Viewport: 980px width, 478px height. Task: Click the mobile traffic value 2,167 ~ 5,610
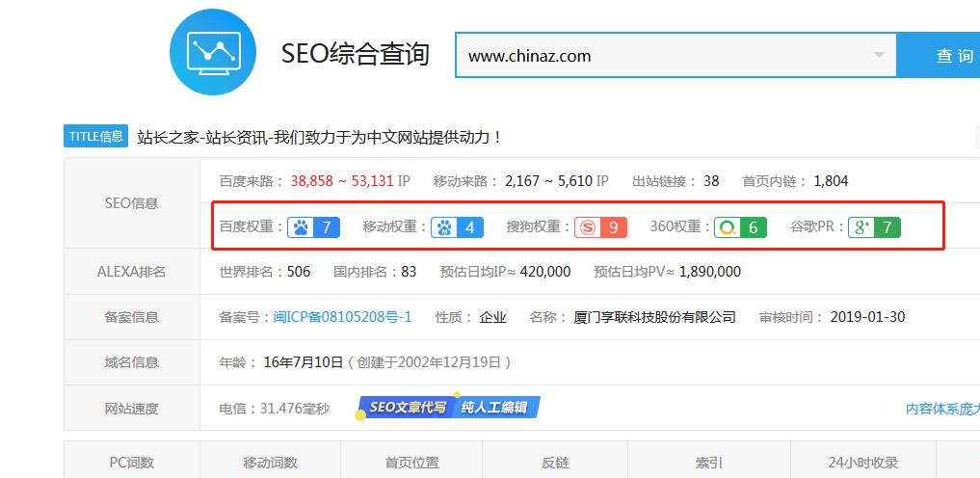(548, 181)
